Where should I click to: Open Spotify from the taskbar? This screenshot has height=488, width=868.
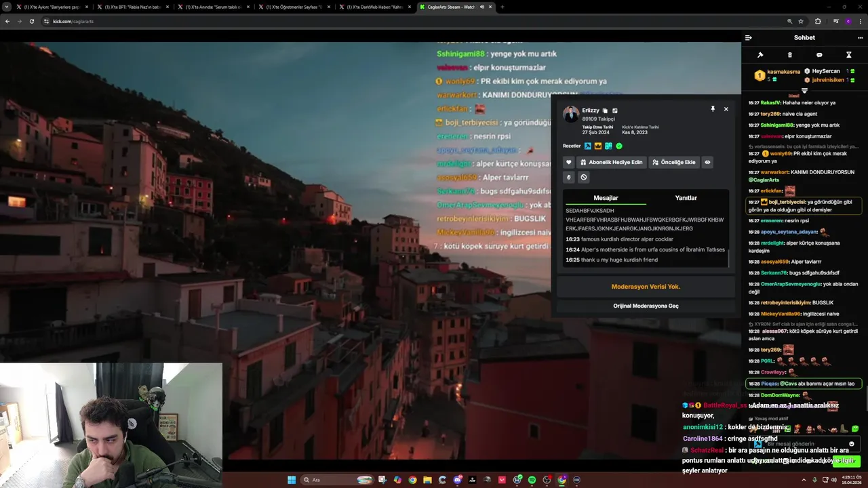pos(532,480)
